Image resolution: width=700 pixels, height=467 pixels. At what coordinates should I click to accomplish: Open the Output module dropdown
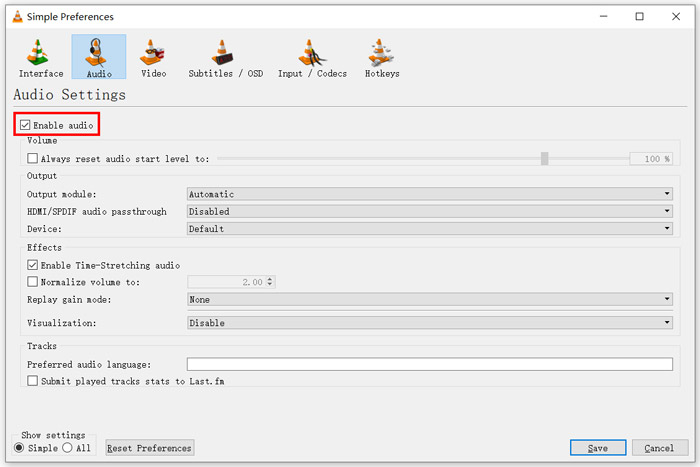[429, 194]
